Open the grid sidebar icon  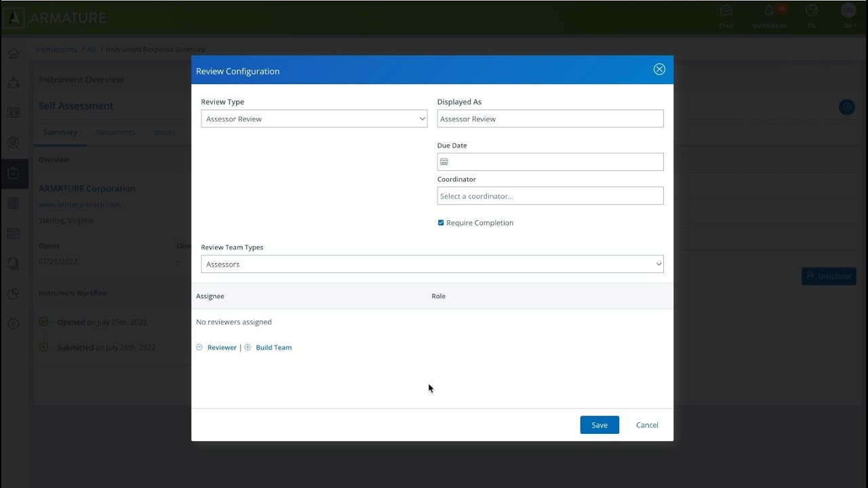pyautogui.click(x=14, y=203)
